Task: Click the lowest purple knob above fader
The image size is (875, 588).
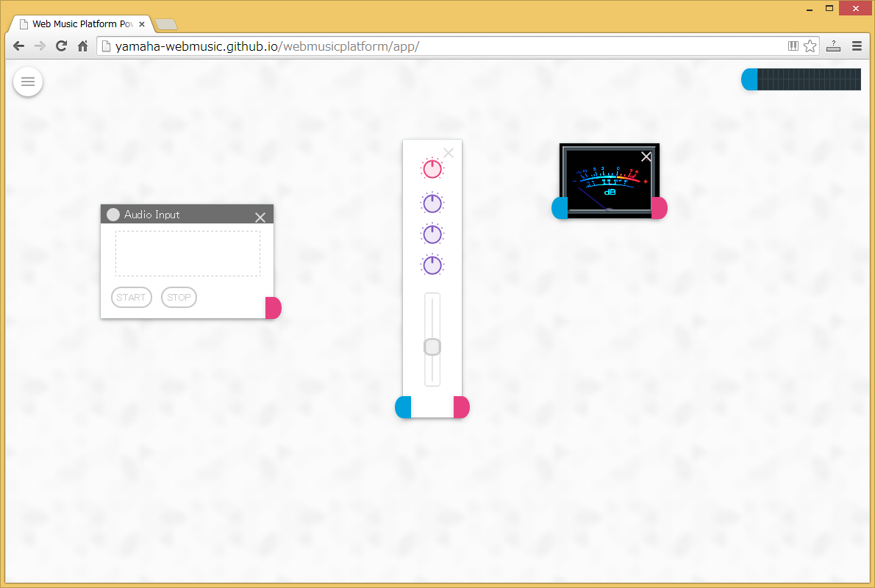Action: (432, 265)
